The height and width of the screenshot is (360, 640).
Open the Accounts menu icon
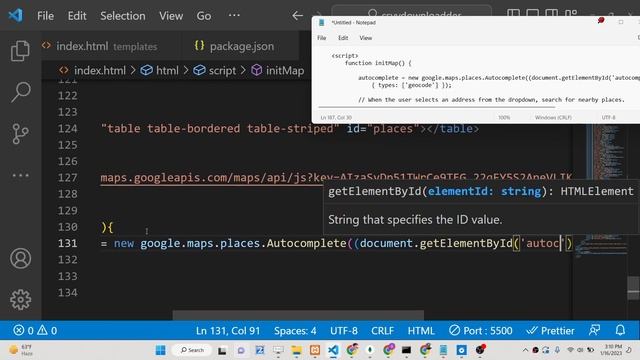coord(20,258)
